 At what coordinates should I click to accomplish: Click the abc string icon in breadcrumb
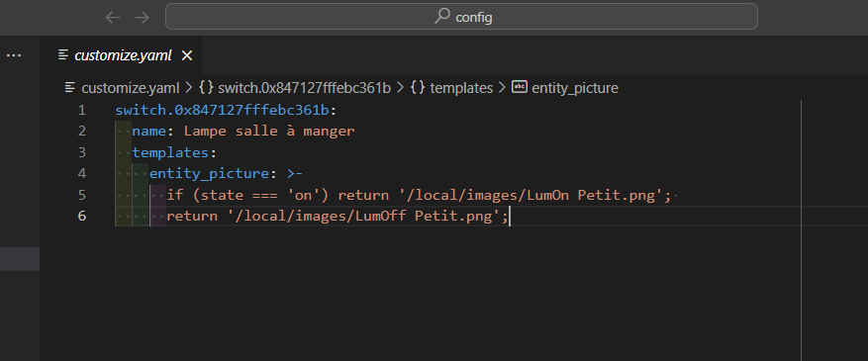click(520, 87)
